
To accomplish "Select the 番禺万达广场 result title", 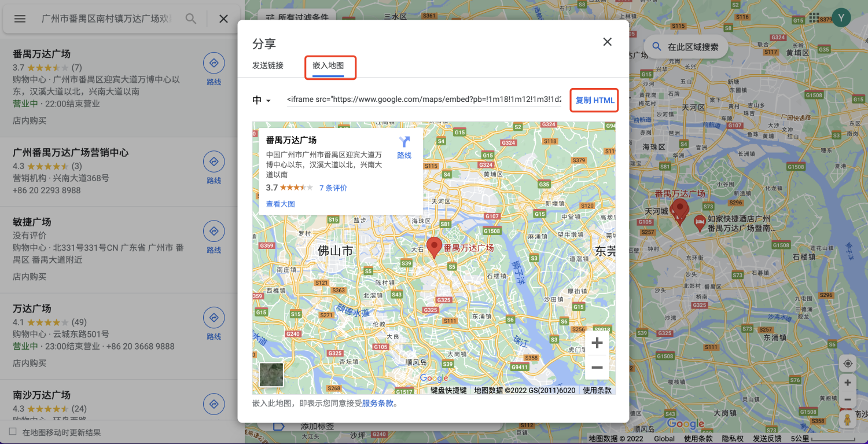I will 42,54.
